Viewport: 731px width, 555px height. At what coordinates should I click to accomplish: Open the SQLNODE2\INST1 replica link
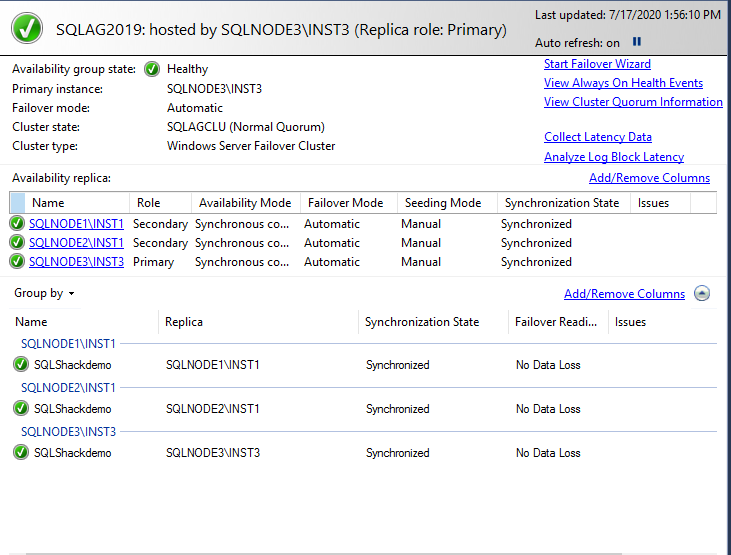[x=76, y=243]
